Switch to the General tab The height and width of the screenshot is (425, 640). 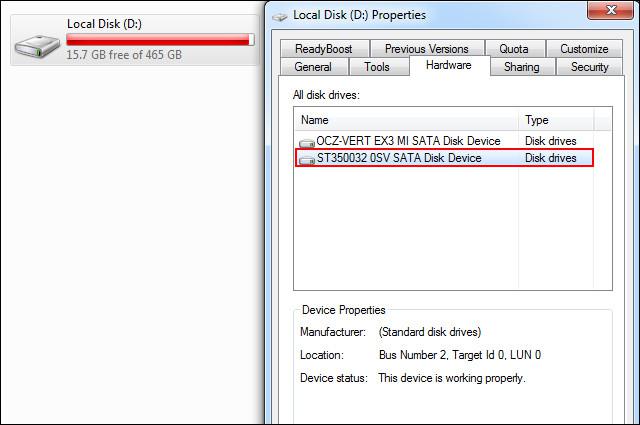coord(313,67)
